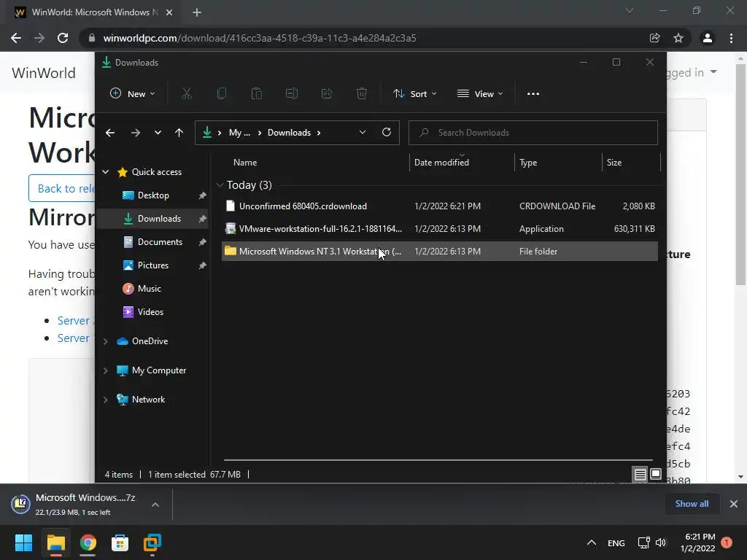Collapse the Today (3) group

pos(220,184)
